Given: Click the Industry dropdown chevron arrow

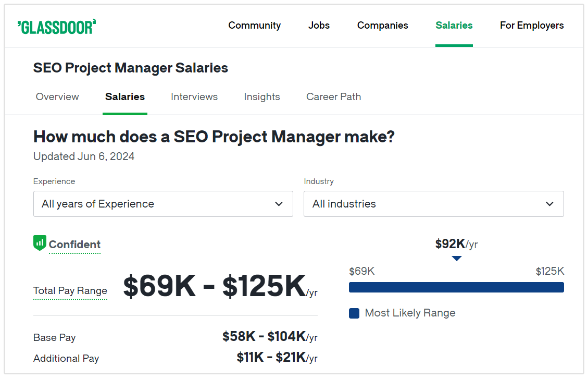Looking at the screenshot, I should click(x=549, y=204).
